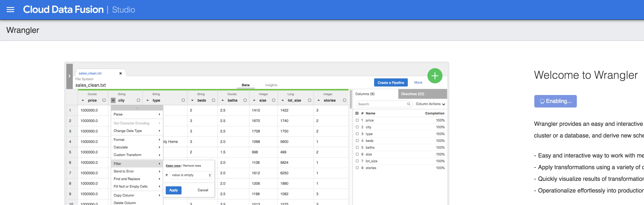
Task: Tick the city checkbox in Columns list
Action: pyautogui.click(x=357, y=127)
